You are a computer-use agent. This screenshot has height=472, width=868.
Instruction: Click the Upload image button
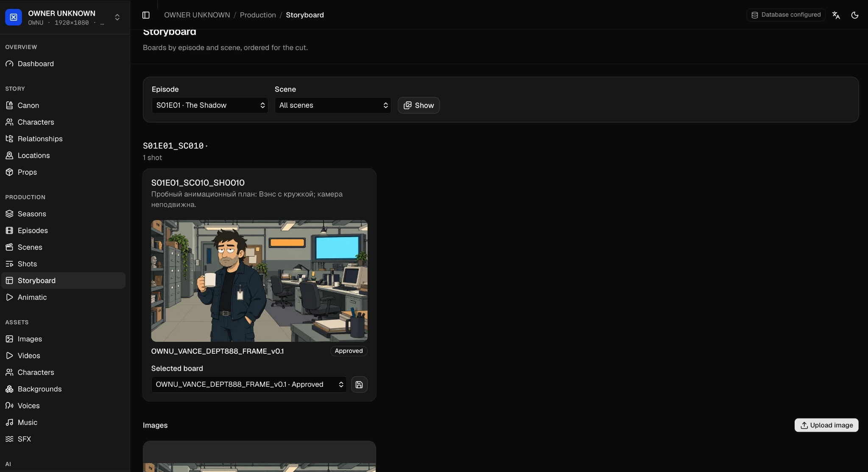tap(826, 425)
